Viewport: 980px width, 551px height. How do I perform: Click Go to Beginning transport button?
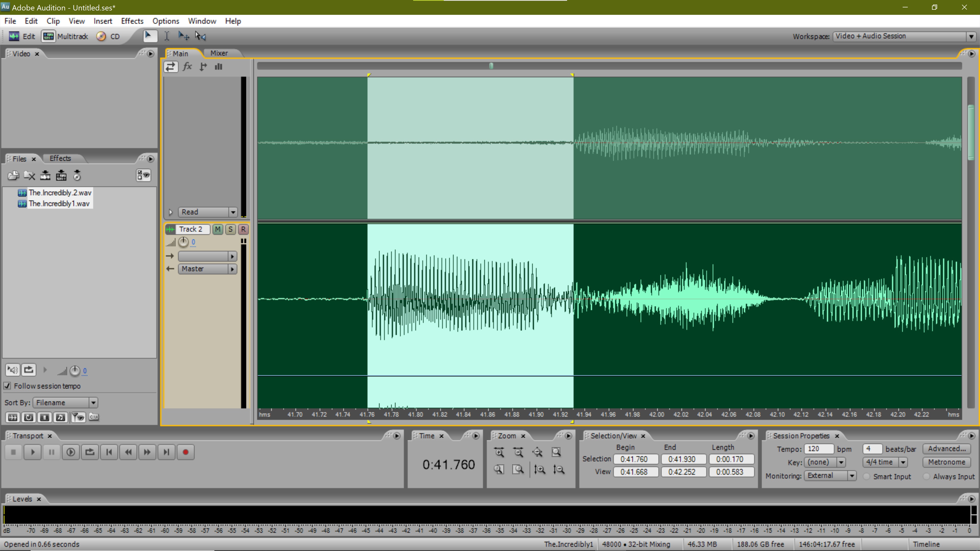click(x=109, y=452)
